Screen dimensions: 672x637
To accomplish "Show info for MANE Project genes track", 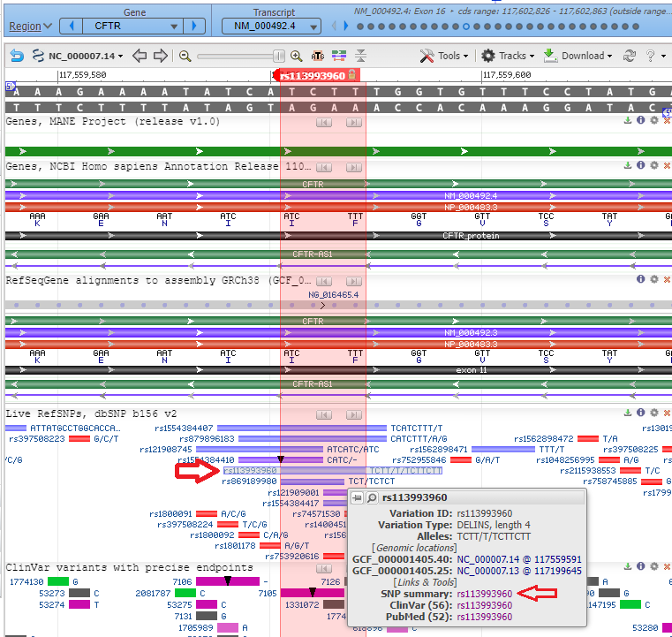I will [x=641, y=120].
